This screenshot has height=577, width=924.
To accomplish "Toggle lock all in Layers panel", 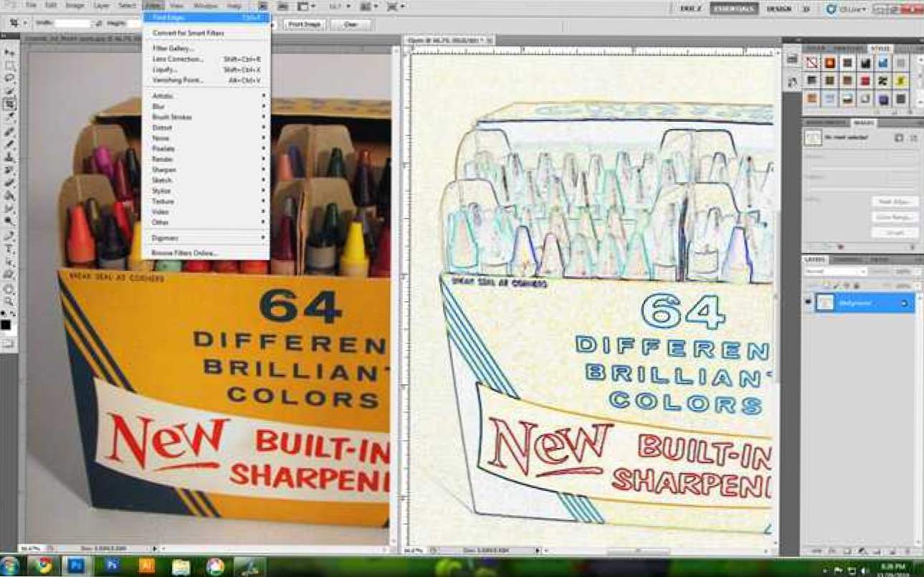I will click(x=857, y=285).
